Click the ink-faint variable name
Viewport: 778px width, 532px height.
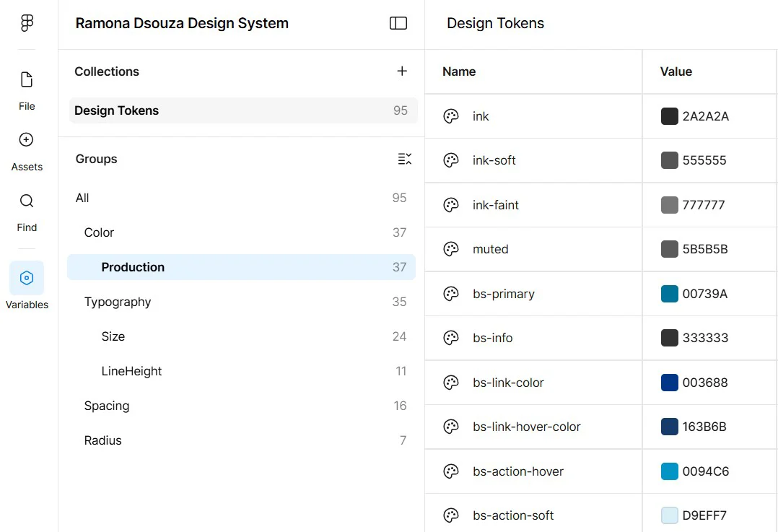pos(495,205)
